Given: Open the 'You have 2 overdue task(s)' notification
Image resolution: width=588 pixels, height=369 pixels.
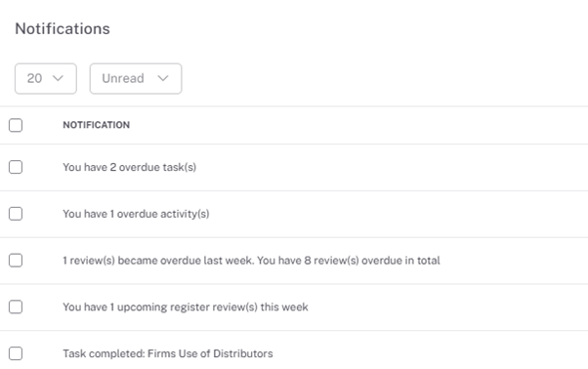Looking at the screenshot, I should (129, 167).
